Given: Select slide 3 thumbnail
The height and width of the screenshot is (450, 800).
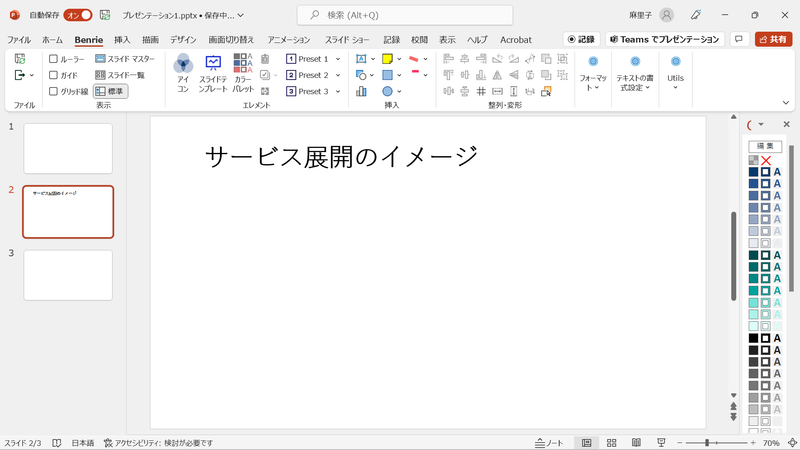Looking at the screenshot, I should [68, 275].
